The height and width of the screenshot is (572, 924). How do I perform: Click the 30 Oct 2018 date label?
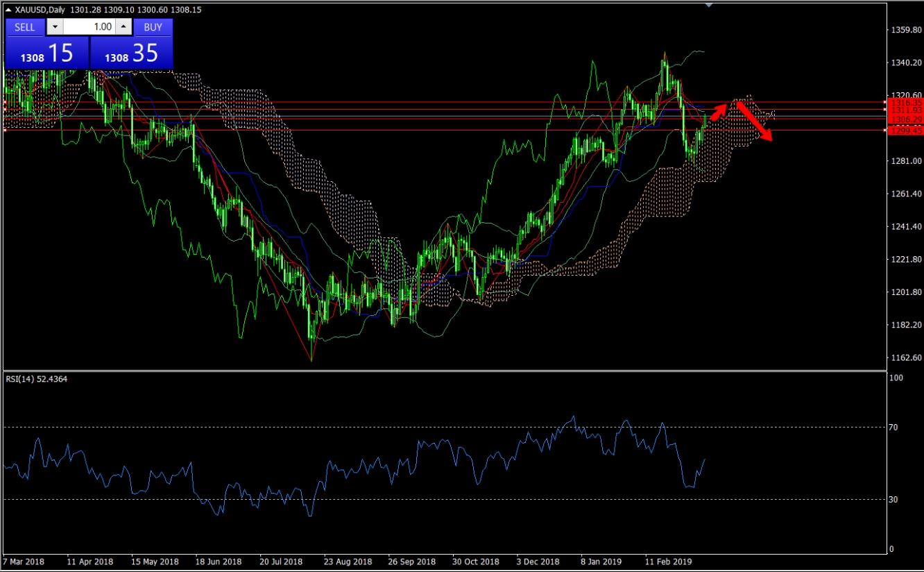coord(475,561)
